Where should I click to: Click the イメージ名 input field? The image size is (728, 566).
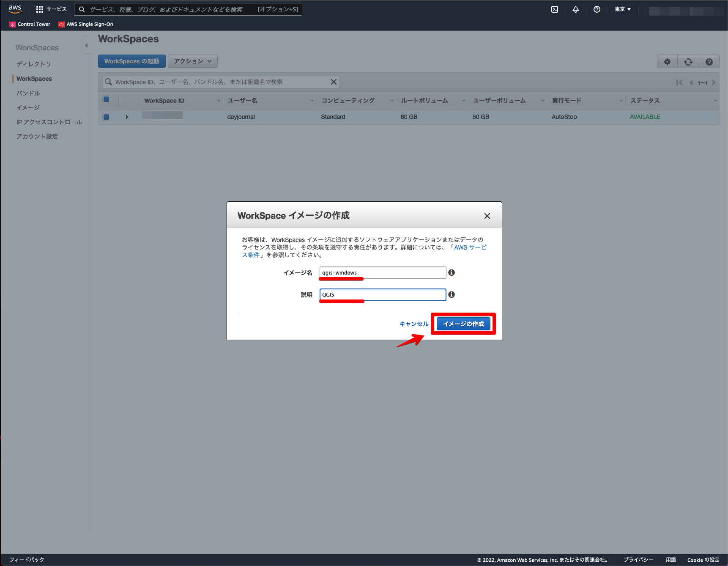[x=383, y=272]
